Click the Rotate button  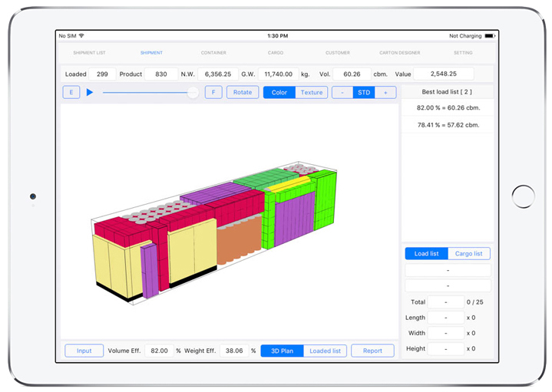[x=243, y=92]
